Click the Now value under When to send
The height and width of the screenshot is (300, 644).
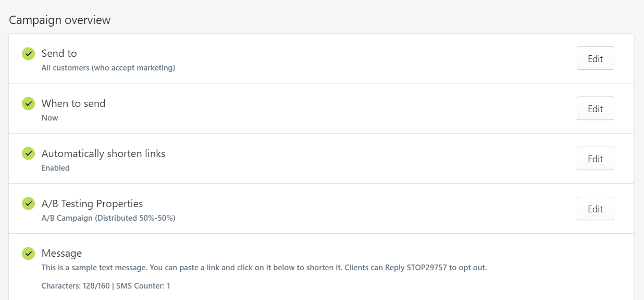50,118
